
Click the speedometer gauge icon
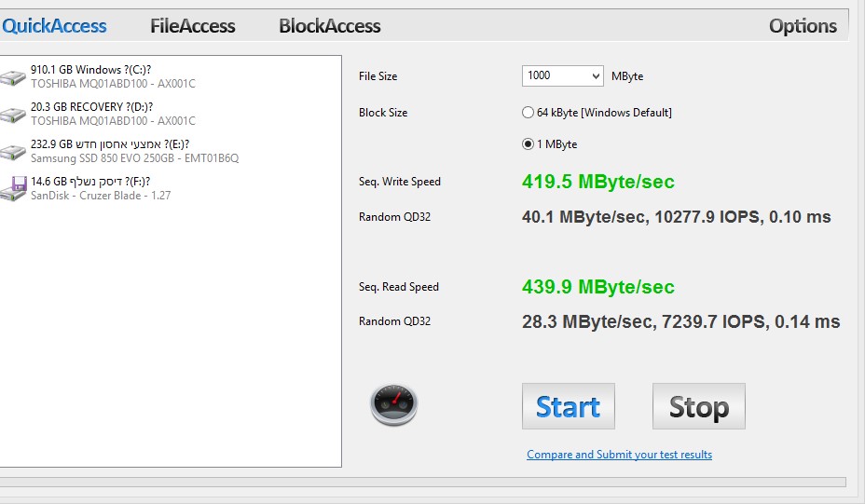click(x=394, y=405)
